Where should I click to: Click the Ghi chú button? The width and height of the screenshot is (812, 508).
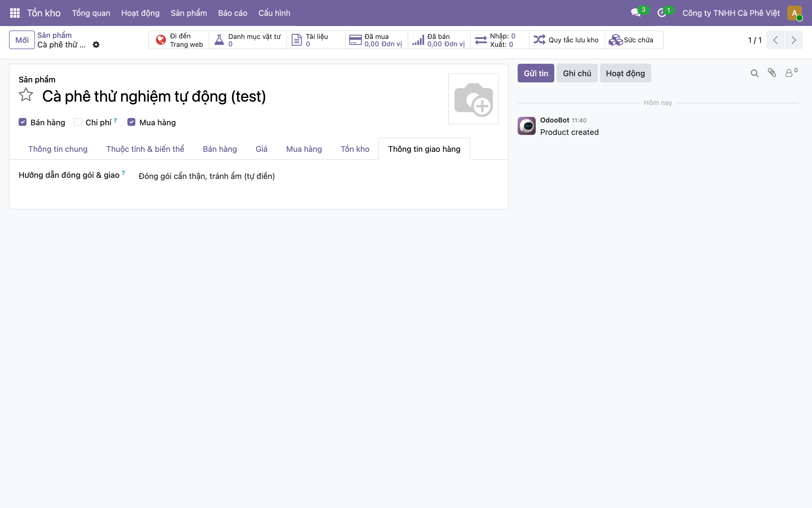(577, 73)
